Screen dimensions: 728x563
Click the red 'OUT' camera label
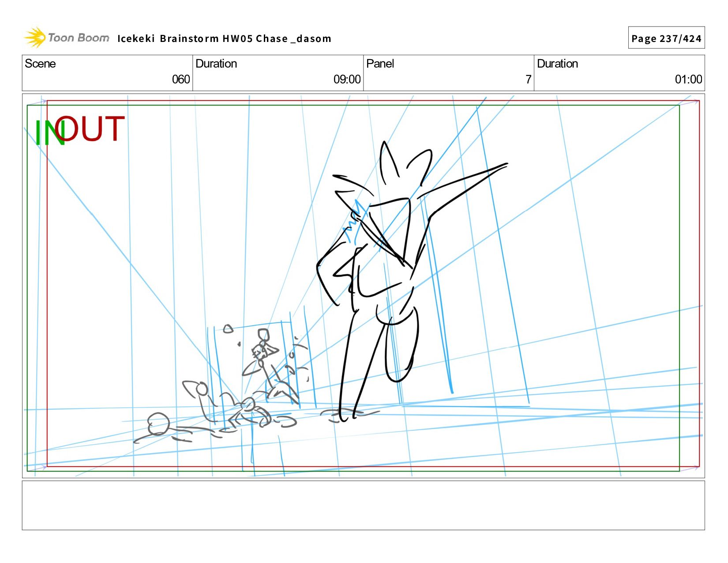pos(90,128)
